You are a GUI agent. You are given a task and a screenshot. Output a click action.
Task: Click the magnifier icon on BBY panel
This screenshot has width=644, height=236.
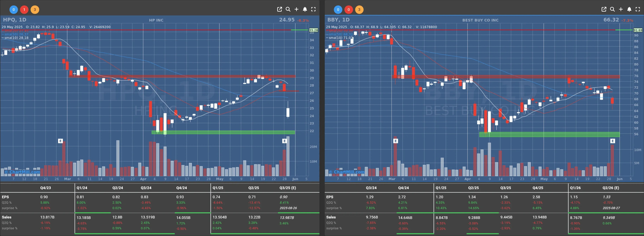(612, 9)
